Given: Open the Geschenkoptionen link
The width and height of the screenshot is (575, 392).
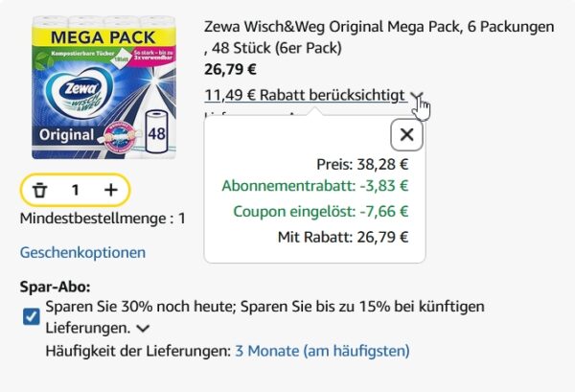Looking at the screenshot, I should tap(82, 252).
